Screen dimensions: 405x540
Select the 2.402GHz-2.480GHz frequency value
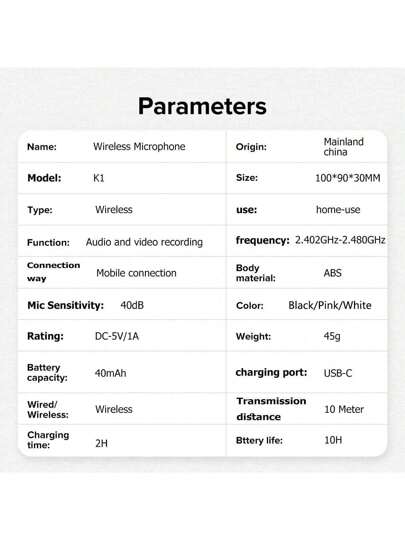[x=340, y=240]
